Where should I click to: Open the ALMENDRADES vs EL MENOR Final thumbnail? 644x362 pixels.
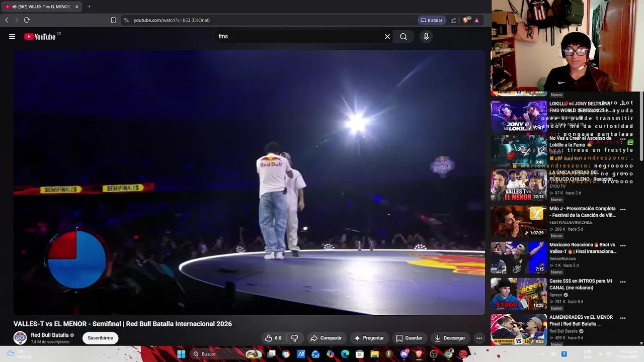click(519, 330)
